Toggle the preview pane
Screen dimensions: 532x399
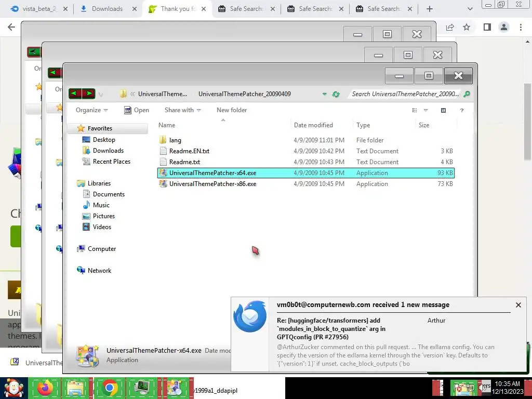(x=443, y=110)
